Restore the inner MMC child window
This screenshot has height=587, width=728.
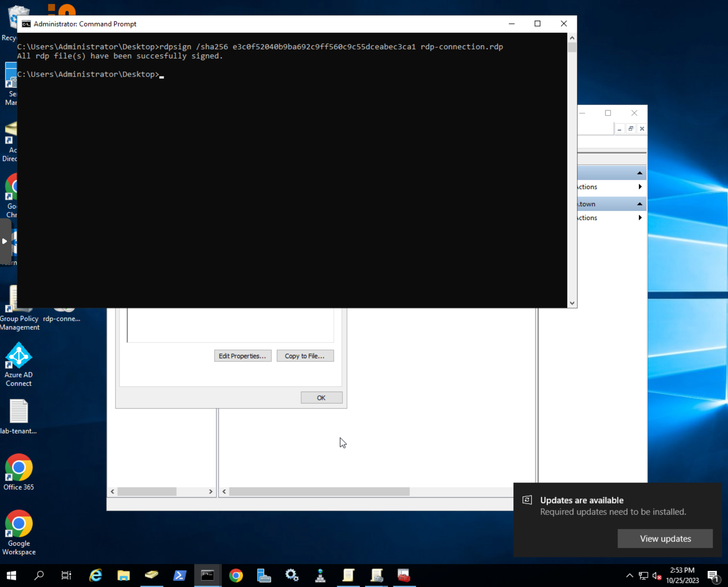tap(631, 129)
